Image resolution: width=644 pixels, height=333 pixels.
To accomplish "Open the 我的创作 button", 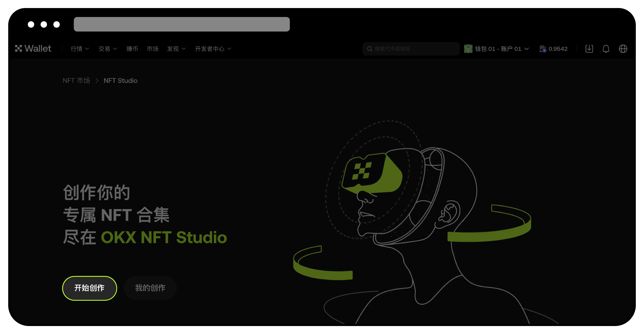I will [x=150, y=288].
